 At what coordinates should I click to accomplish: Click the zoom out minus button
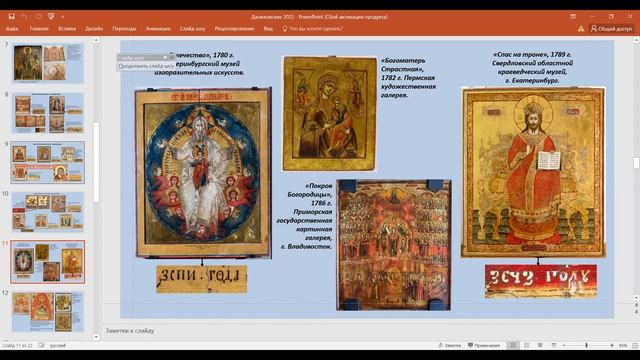(564, 345)
